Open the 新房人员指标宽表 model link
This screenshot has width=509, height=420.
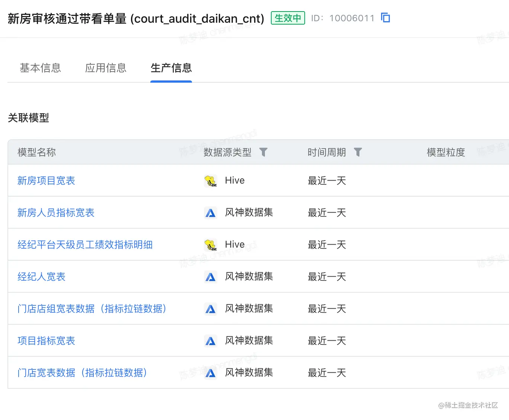pos(56,213)
